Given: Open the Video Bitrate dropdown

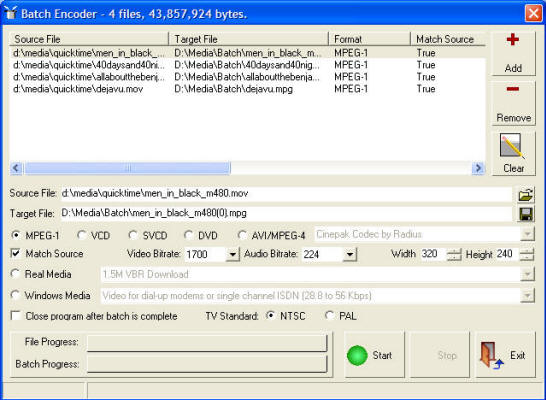Looking at the screenshot, I should pyautogui.click(x=232, y=254).
